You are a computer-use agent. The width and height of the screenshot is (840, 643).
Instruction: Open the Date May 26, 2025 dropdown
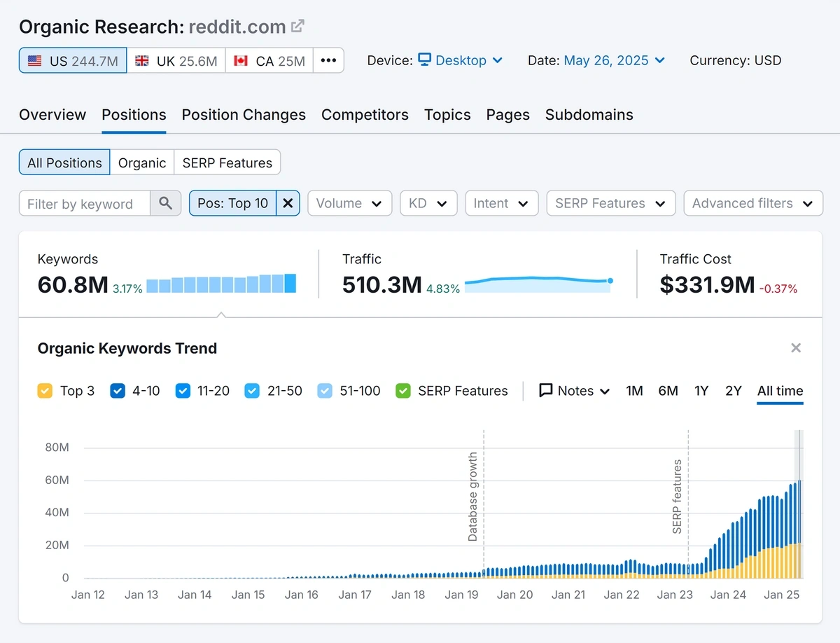coord(614,60)
